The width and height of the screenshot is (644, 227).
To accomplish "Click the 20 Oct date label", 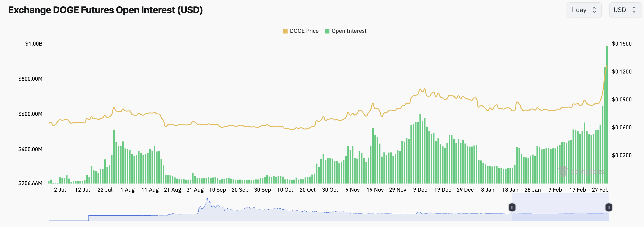I will (x=308, y=190).
